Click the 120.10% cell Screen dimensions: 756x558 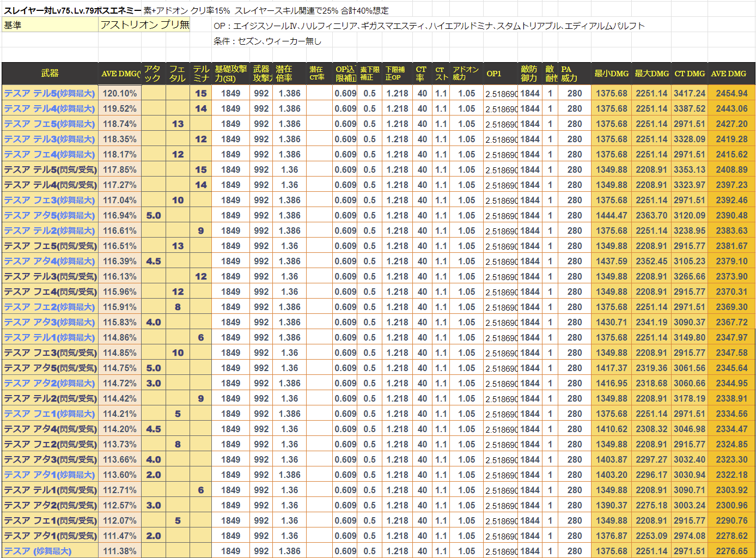[x=120, y=93]
